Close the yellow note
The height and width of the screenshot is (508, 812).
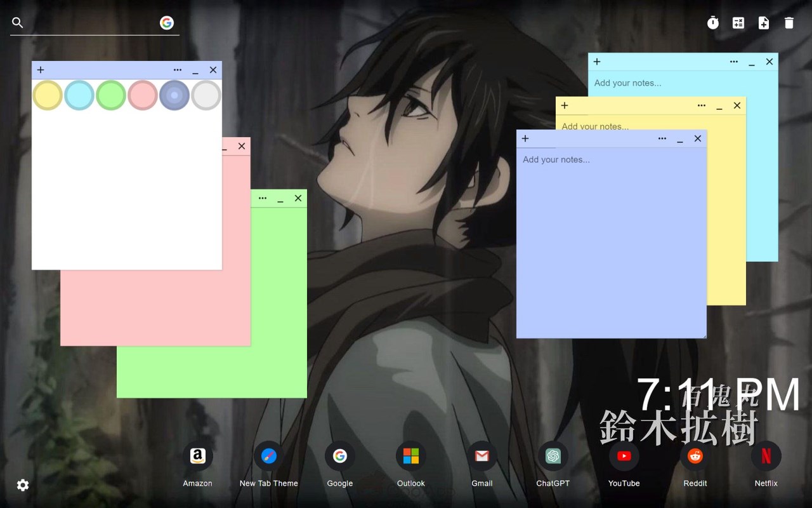coord(737,105)
